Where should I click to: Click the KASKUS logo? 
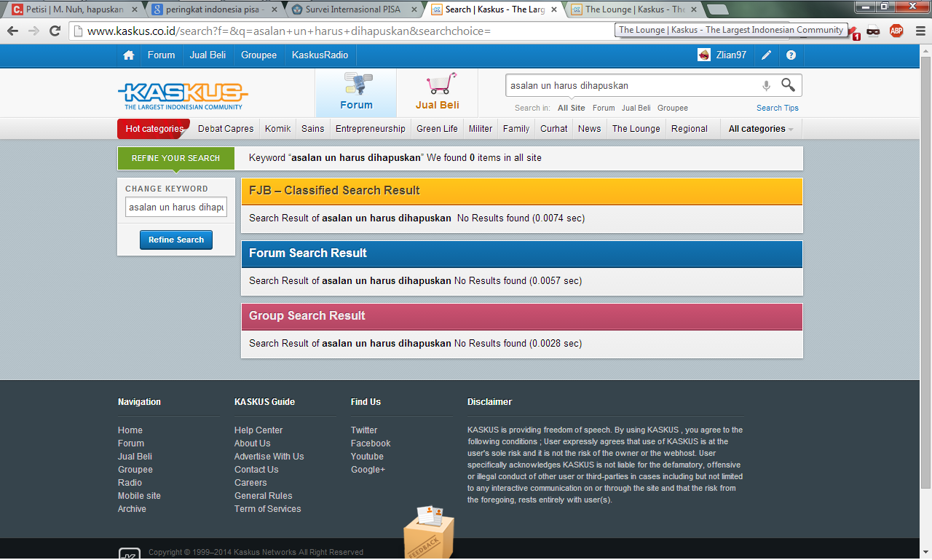(x=183, y=95)
